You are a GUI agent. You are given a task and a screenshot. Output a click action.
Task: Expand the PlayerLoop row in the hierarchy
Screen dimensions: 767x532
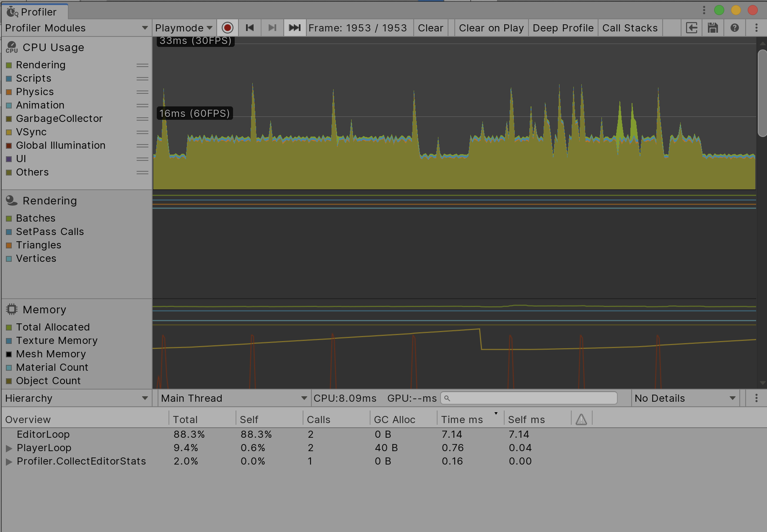click(x=9, y=448)
